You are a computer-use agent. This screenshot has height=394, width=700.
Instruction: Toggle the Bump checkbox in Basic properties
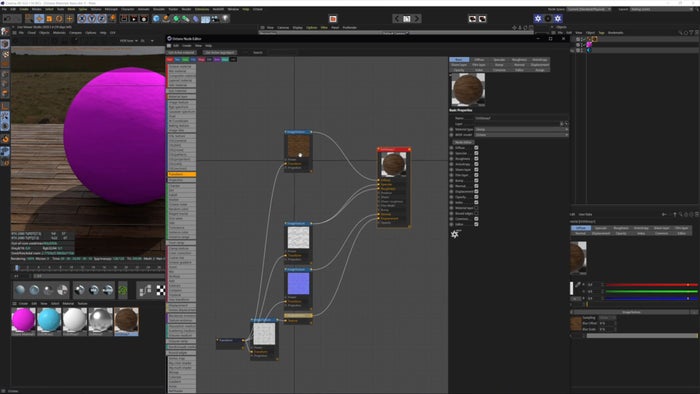pos(476,181)
